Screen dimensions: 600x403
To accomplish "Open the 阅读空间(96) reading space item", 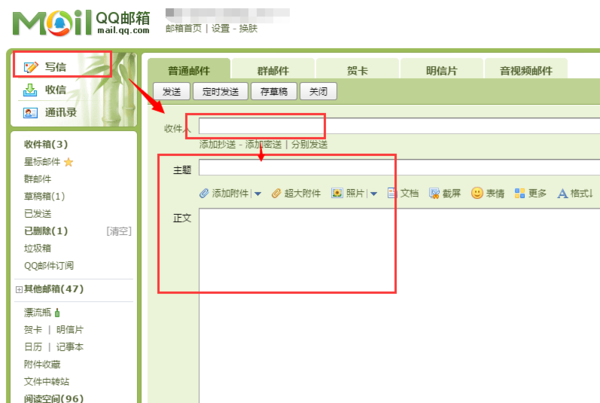I will (x=54, y=398).
